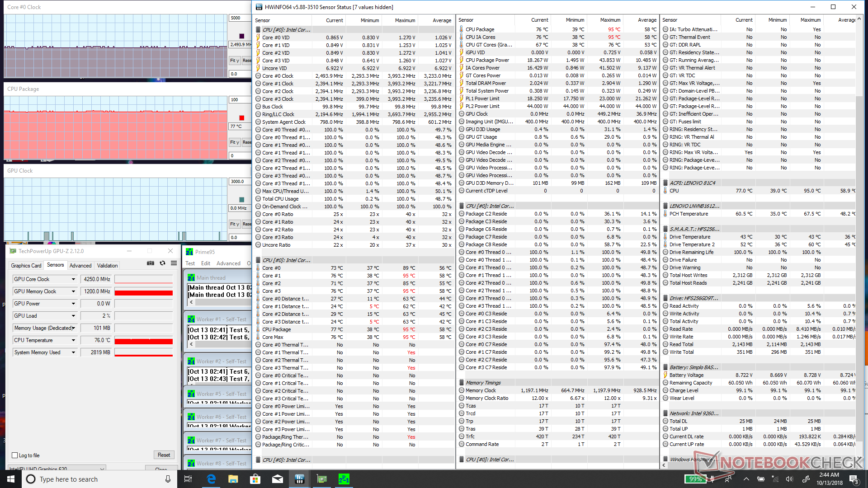The image size is (868, 488).
Task: Open the Action Center notifications icon
Action: coord(854,479)
